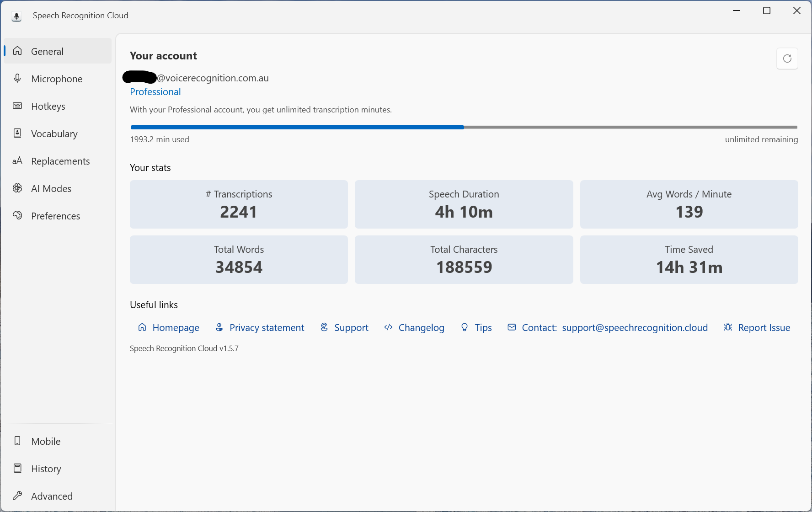The height and width of the screenshot is (512, 812).
Task: Select the AI Modes icon
Action: [x=17, y=188]
